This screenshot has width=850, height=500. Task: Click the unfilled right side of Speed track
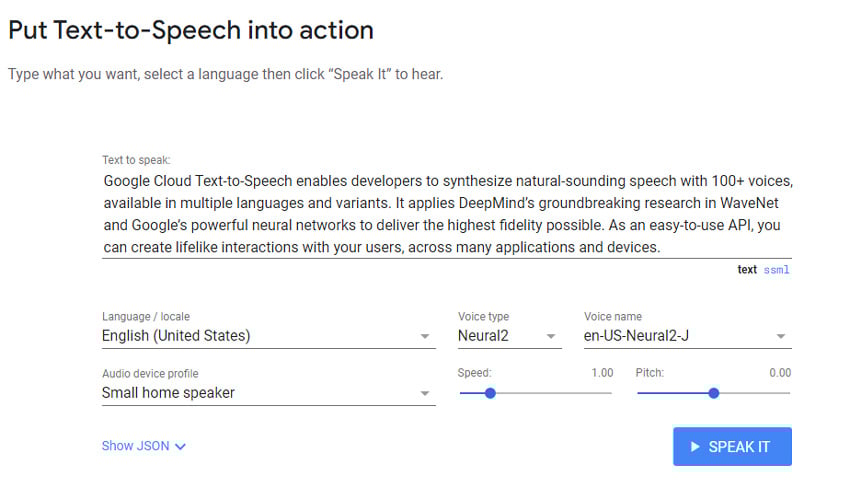560,393
